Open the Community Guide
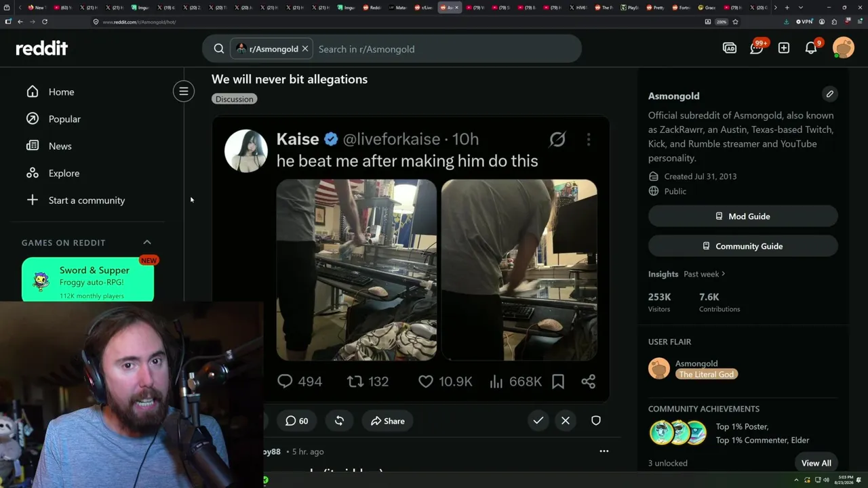Image resolution: width=868 pixels, height=488 pixels. (x=743, y=246)
